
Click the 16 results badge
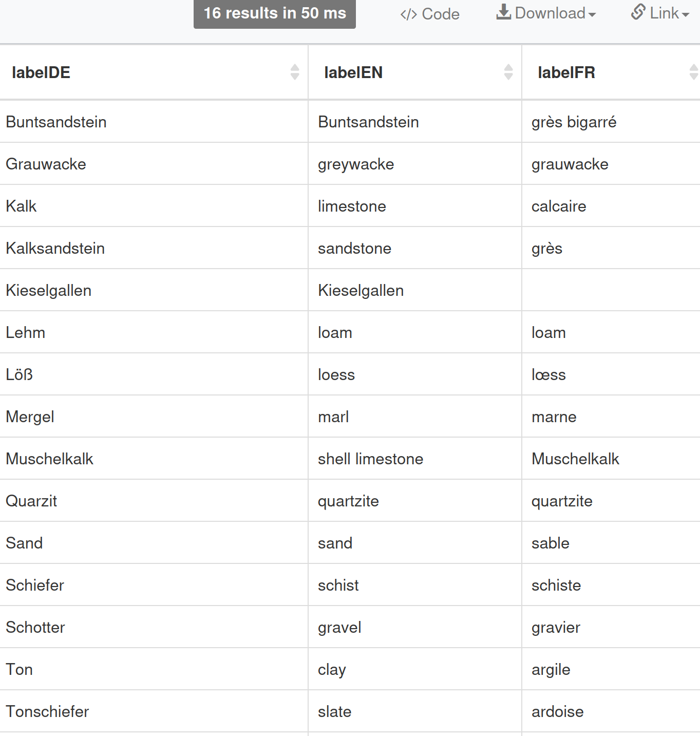pos(275,13)
